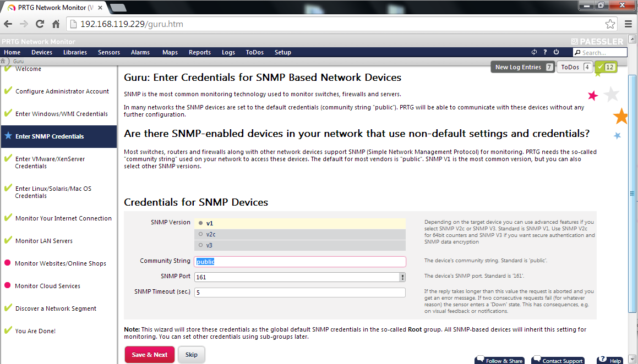Open the Logs menu
Viewport: 638px width, 364px height.
pos(228,52)
